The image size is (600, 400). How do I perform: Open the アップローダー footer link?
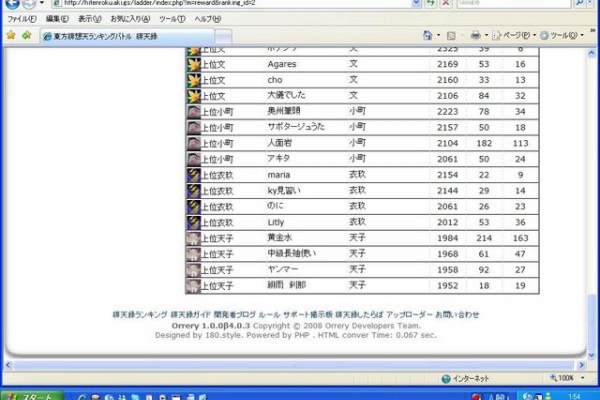[x=409, y=315]
